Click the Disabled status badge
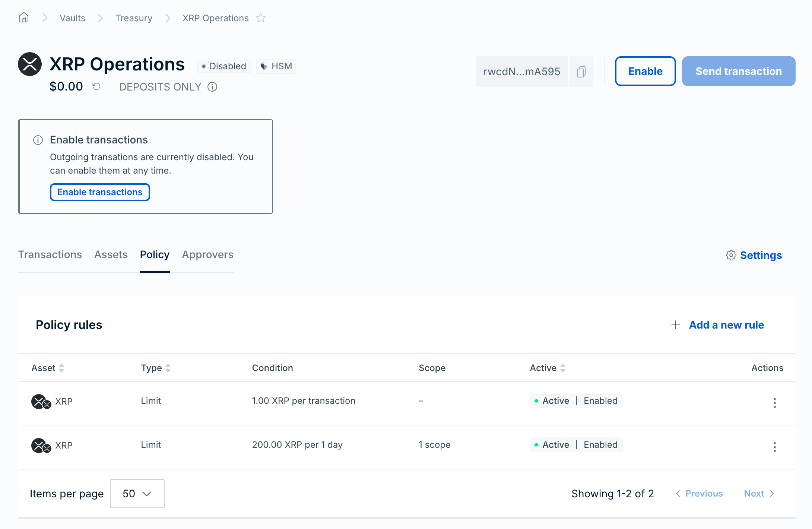The height and width of the screenshot is (529, 812). pyautogui.click(x=224, y=66)
